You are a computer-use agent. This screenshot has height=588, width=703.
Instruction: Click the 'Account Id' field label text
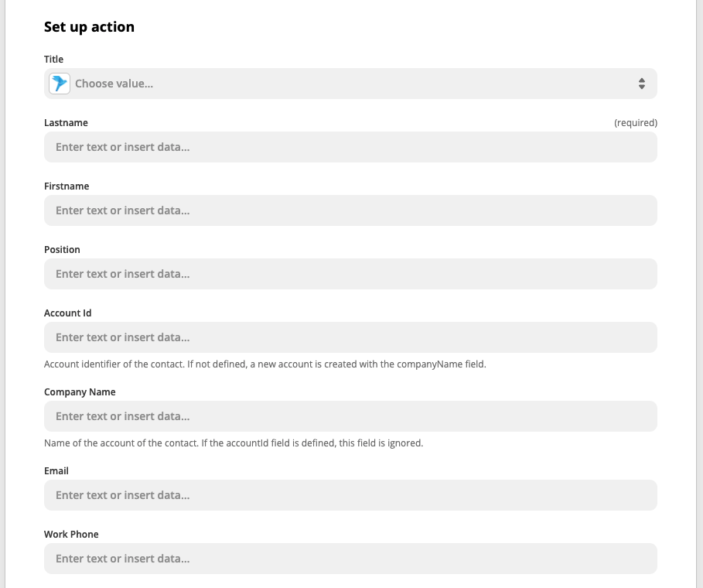click(x=68, y=313)
